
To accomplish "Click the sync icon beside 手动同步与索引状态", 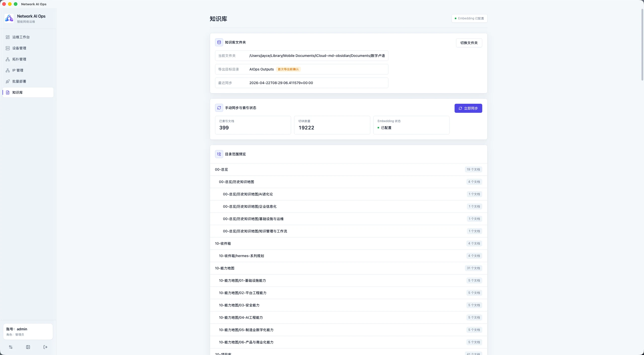I will tap(219, 108).
